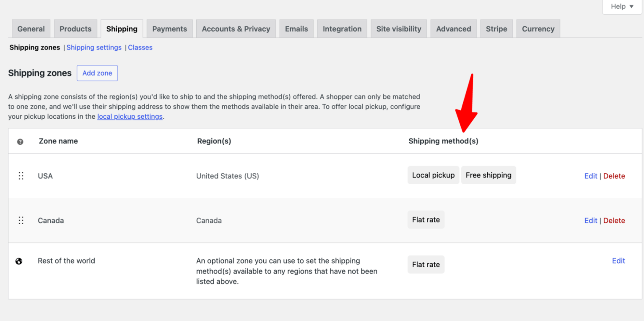Screen dimensions: 644x321
Task: Open the Accounts & Privacy tab
Action: pyautogui.click(x=236, y=29)
